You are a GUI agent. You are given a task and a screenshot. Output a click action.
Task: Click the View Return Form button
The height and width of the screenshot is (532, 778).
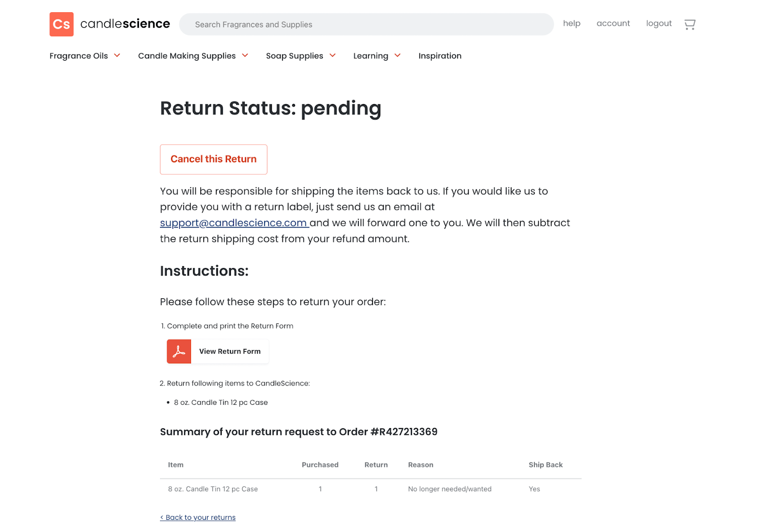217,351
